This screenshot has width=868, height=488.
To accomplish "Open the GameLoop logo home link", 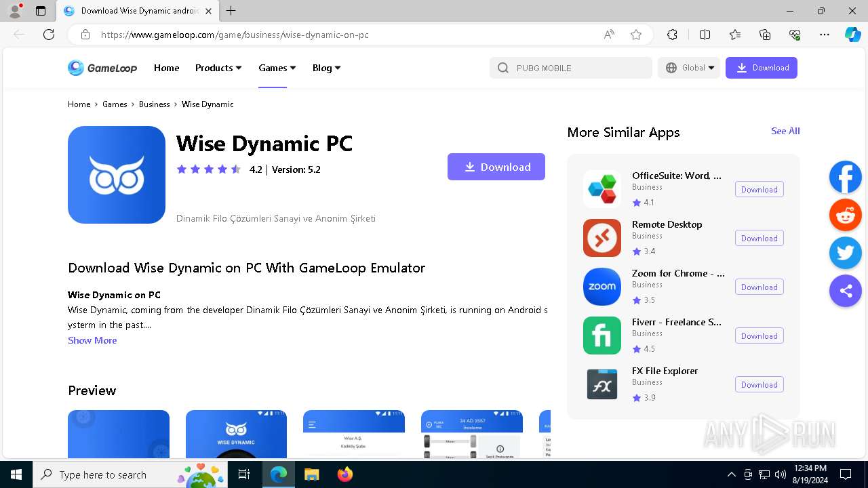I will pyautogui.click(x=102, y=68).
